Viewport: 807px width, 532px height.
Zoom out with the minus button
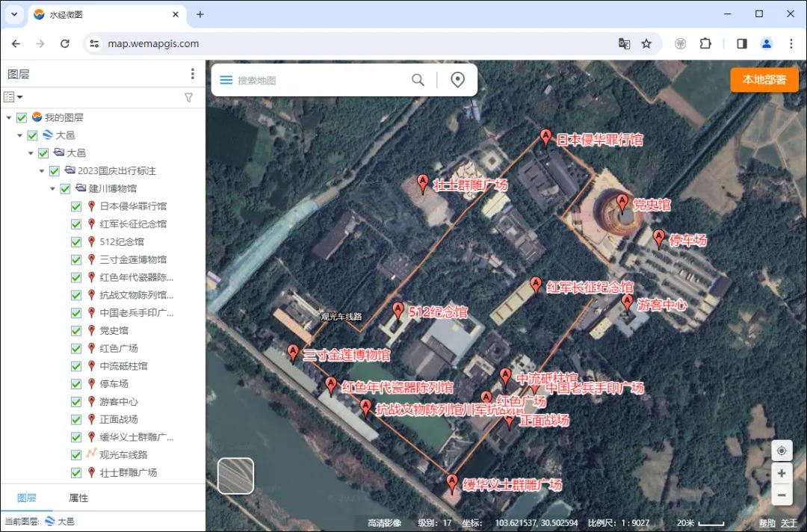782,495
